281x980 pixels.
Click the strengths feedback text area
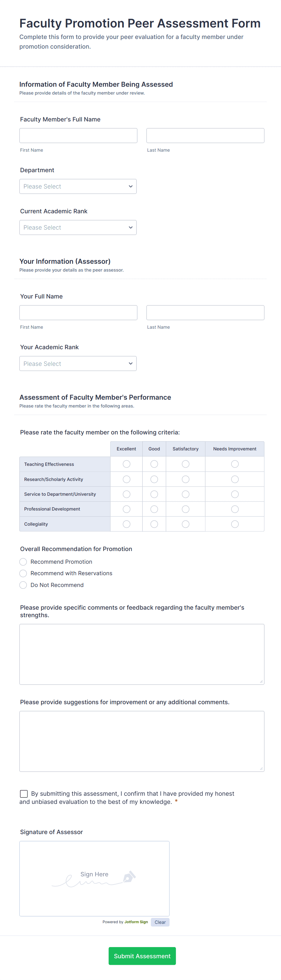pos(142,654)
